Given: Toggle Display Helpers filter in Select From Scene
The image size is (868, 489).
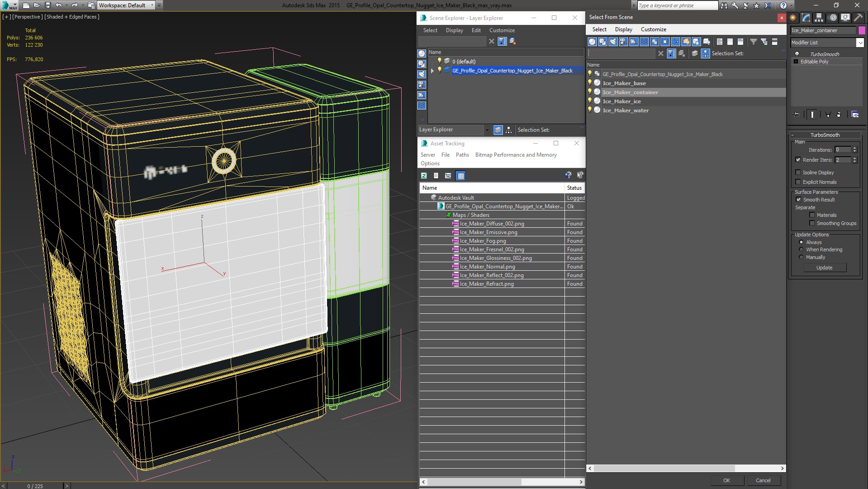Looking at the screenshot, I should [634, 42].
